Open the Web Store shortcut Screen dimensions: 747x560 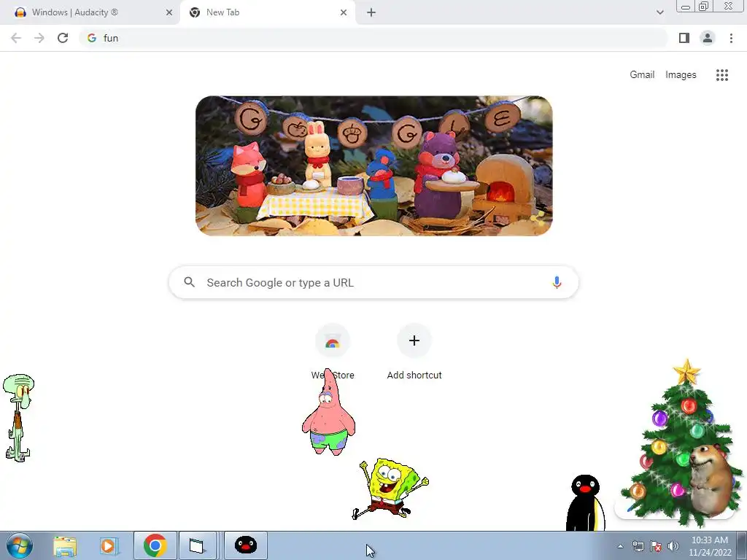click(333, 352)
